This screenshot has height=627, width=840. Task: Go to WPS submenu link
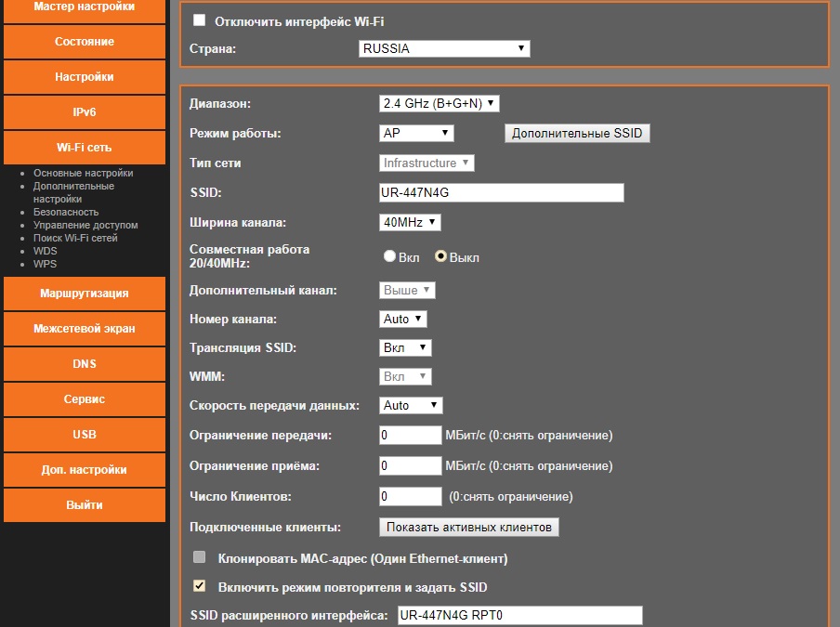45,264
